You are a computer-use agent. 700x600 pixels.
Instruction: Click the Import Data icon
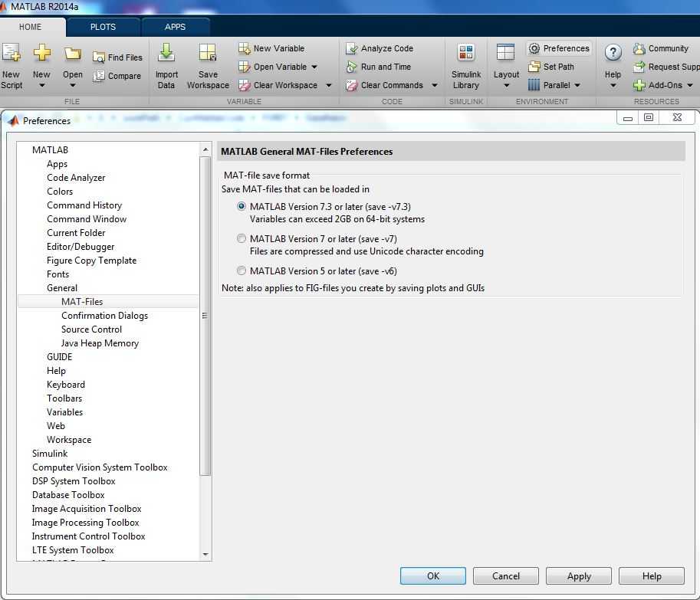[x=166, y=52]
